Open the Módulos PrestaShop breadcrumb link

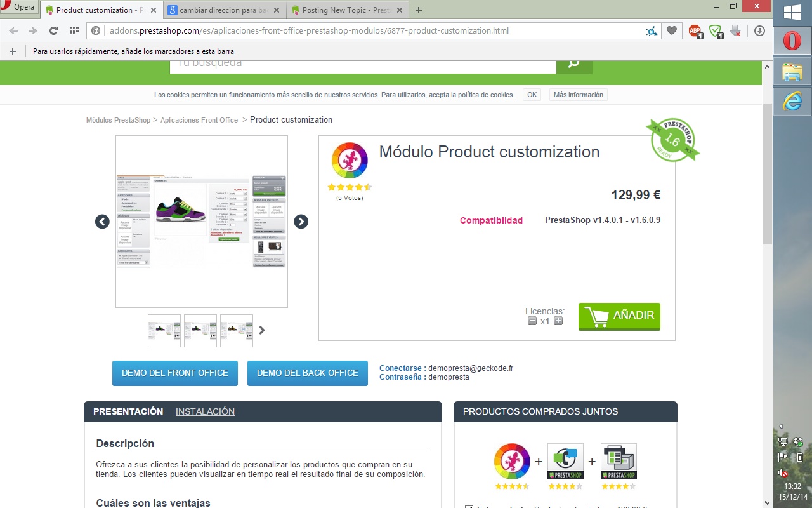coord(118,120)
